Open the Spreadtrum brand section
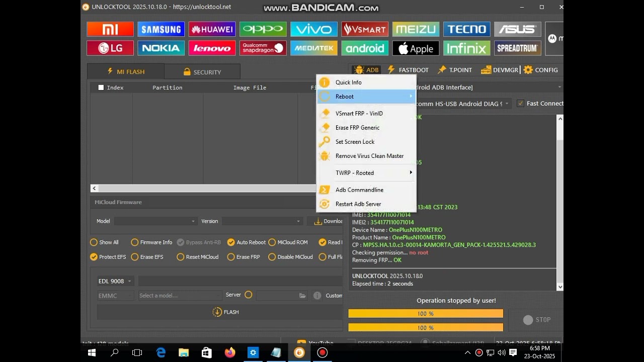The image size is (644, 362). point(518,48)
